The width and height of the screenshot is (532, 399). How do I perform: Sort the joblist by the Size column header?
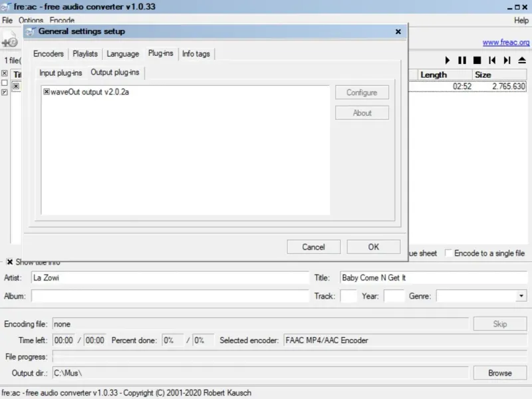[x=499, y=74]
